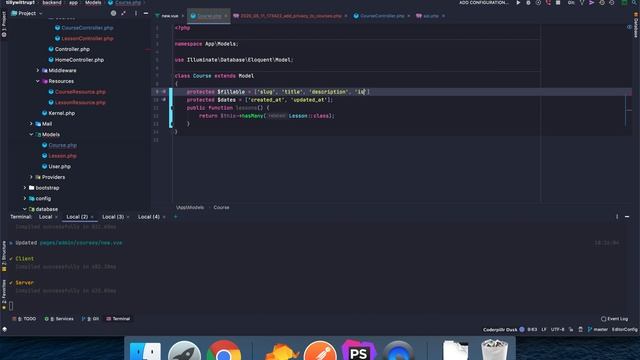Screen dimensions: 640x360
Task: Collapse the Models folder
Action: pos(31,134)
